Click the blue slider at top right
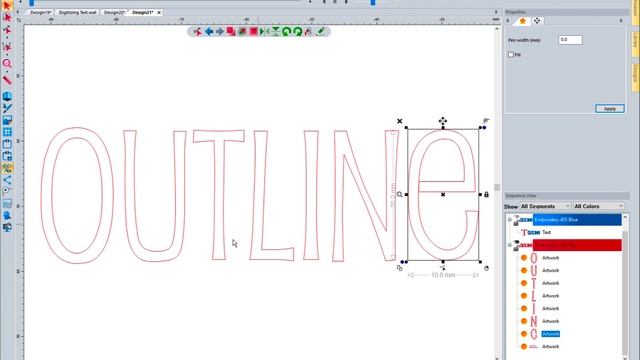 coord(373,2)
